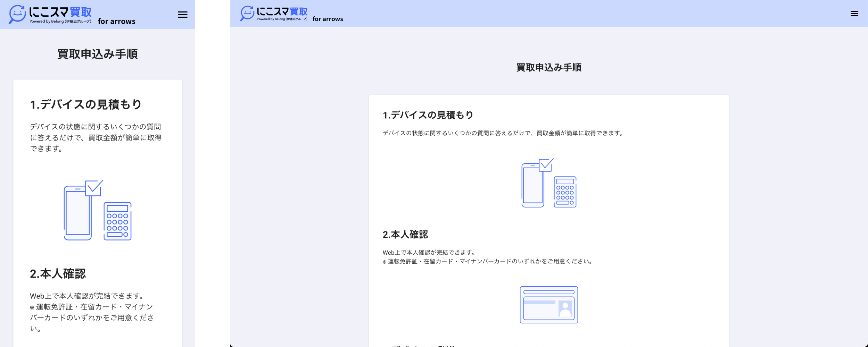Click the 'for arrows' label in the desktop header

pyautogui.click(x=328, y=19)
